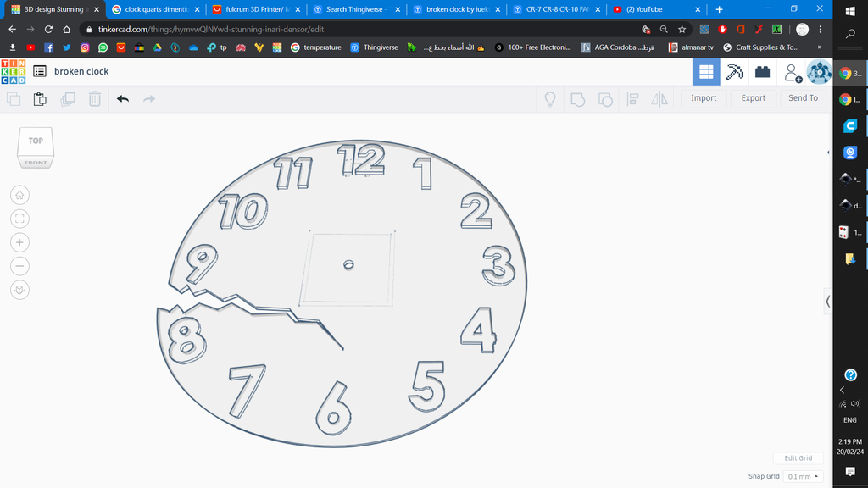Zoom out with minus button
The image size is (868, 488).
coord(19,266)
